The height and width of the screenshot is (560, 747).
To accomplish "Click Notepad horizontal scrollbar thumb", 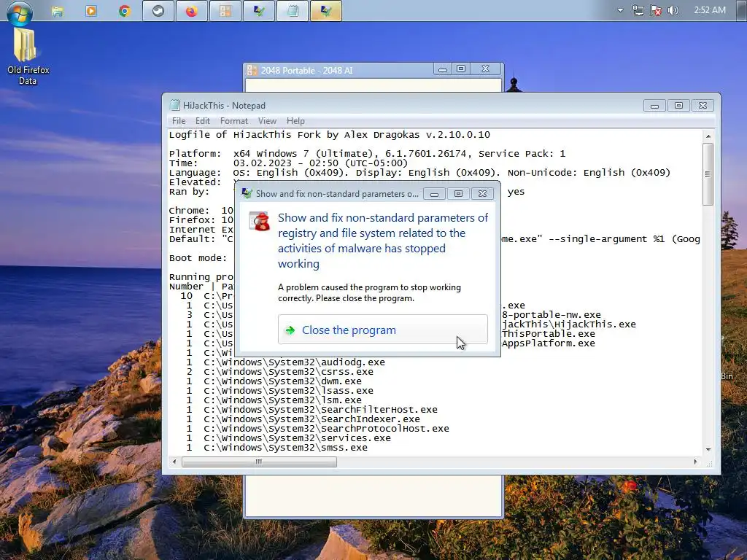I will coord(259,462).
